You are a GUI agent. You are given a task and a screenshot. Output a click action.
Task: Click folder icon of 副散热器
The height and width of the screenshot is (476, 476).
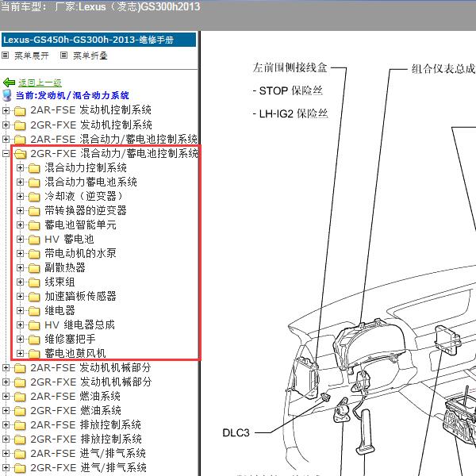(x=34, y=268)
